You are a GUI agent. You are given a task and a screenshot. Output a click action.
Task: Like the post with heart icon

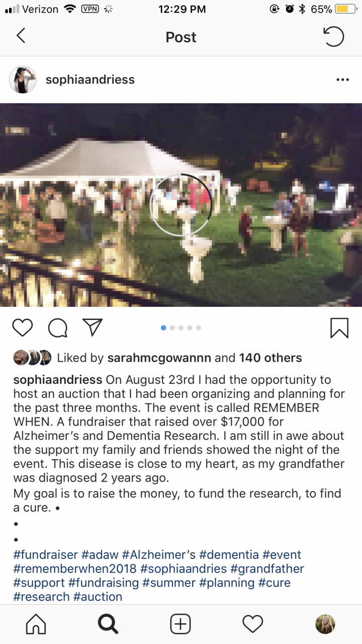23,328
